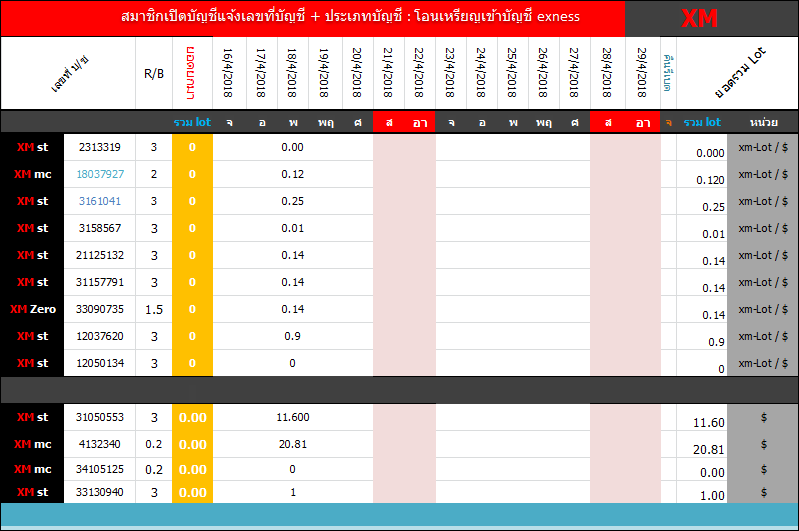Click R/B value 1.5 for XM Zero

[x=154, y=310]
